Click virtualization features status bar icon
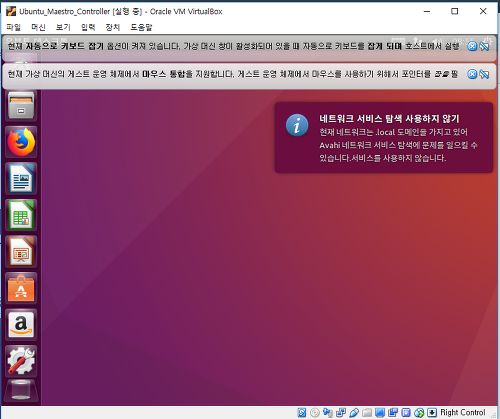 coord(406,413)
